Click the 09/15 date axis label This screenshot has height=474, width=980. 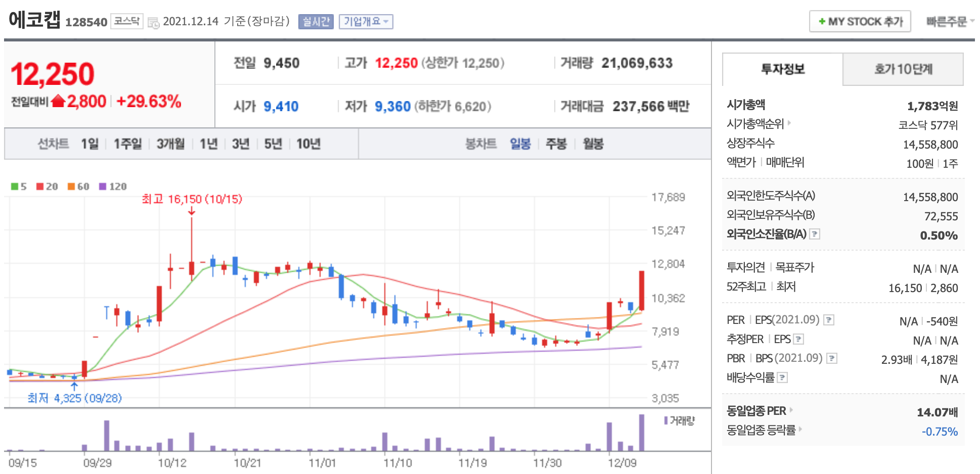[x=23, y=463]
